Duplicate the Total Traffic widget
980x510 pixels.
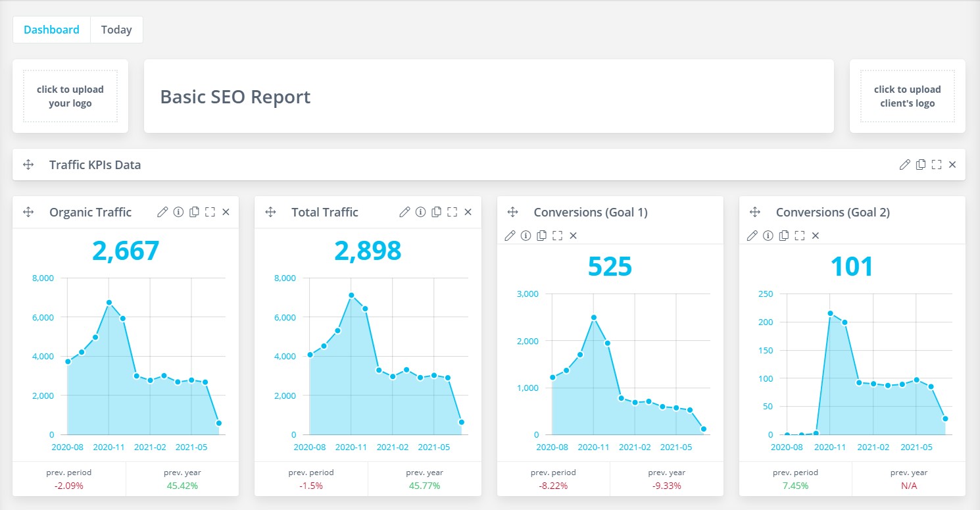click(436, 212)
